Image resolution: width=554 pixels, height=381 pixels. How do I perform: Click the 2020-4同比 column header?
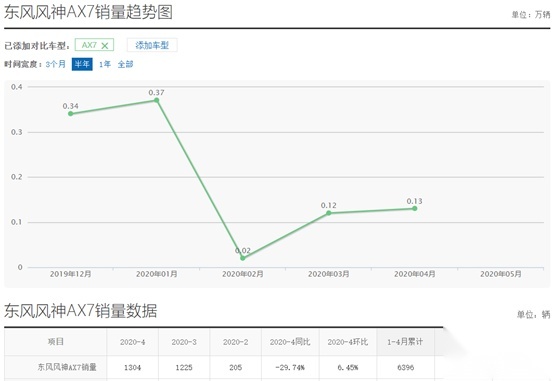pos(290,342)
